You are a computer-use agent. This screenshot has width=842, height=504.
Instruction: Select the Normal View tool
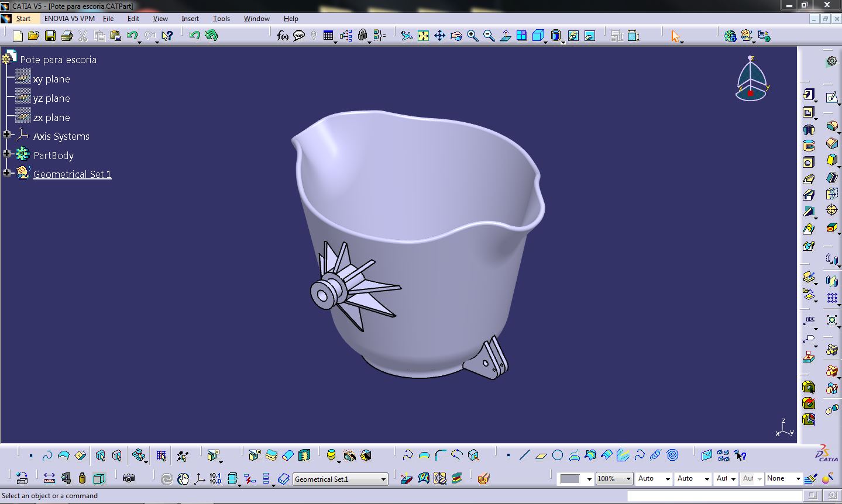[505, 36]
